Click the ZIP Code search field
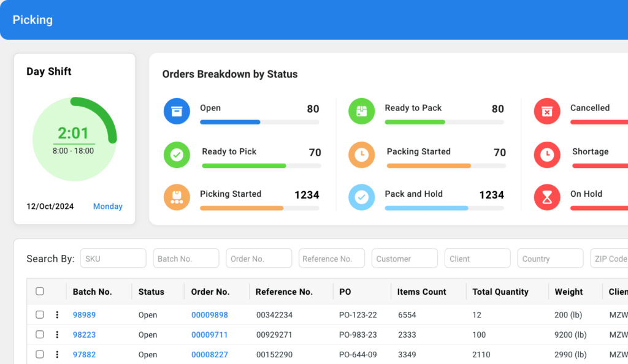 pos(609,259)
